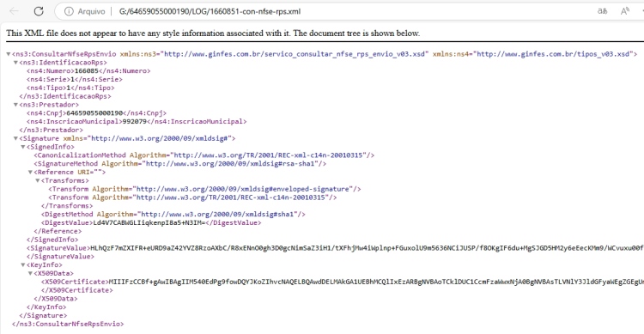This screenshot has height=334, width=644.
Task: Click the DigestMethod sha1 line
Action: point(173,215)
